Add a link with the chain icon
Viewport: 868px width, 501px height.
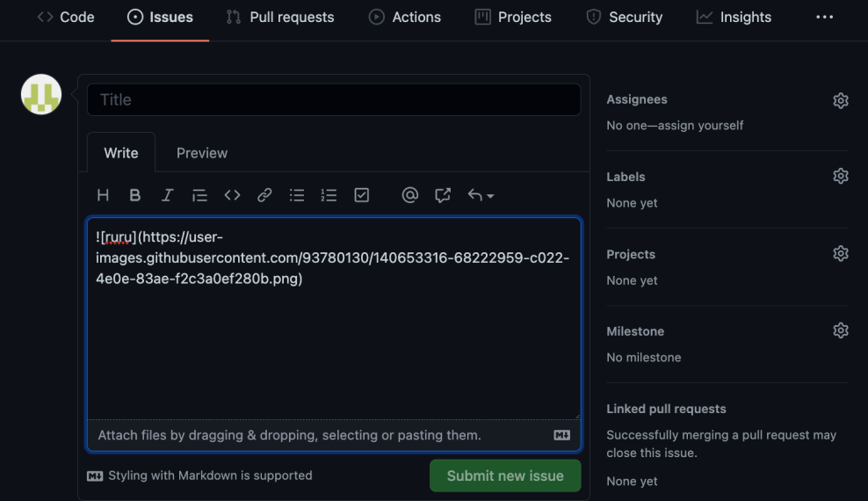264,195
